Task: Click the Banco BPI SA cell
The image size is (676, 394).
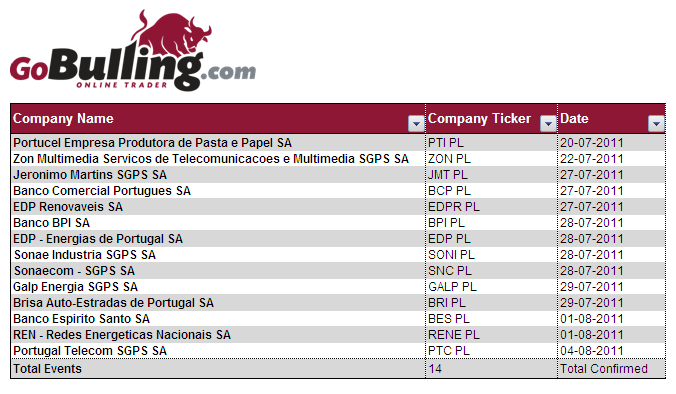Action: (218, 222)
